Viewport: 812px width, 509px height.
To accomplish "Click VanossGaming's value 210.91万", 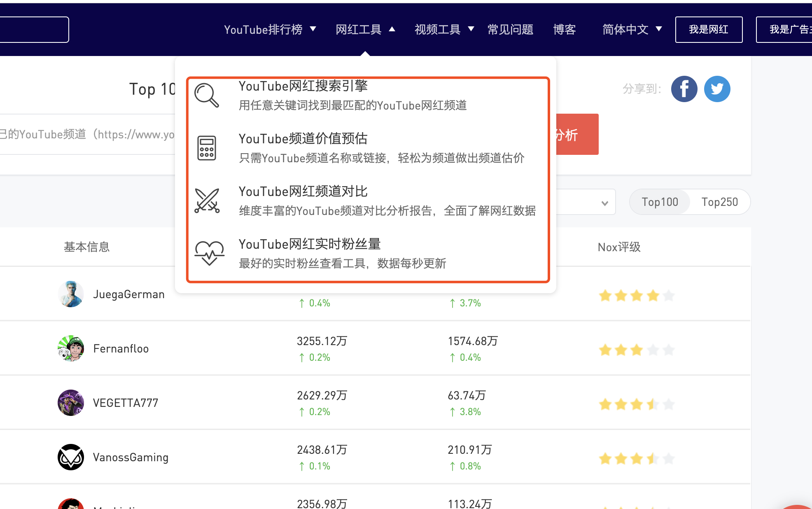I will tap(470, 450).
